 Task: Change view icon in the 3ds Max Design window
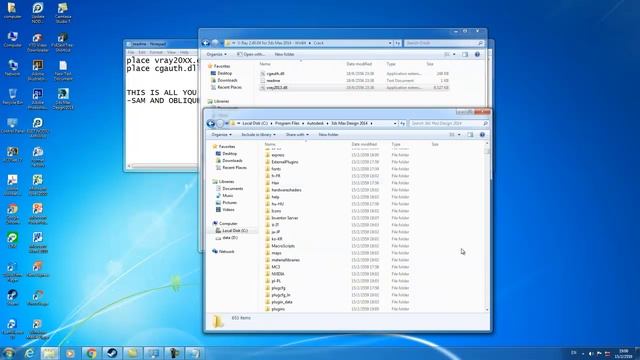tap(452, 135)
